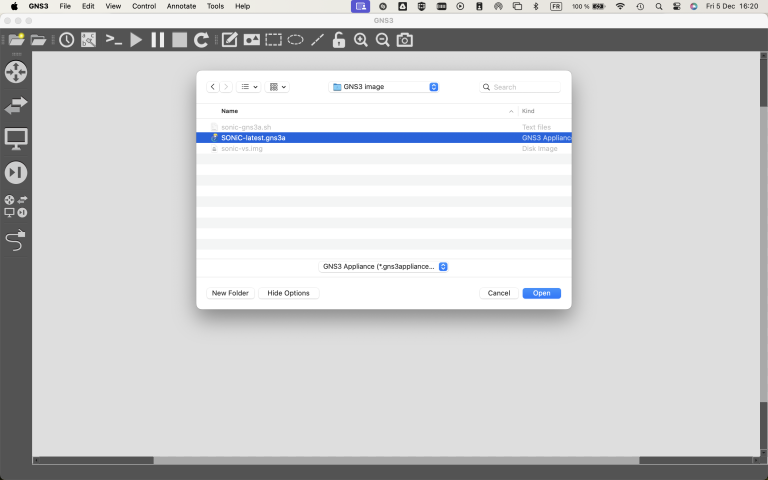Open the GNS3 image folder location dropdown
This screenshot has width=768, height=480.
pyautogui.click(x=385, y=87)
